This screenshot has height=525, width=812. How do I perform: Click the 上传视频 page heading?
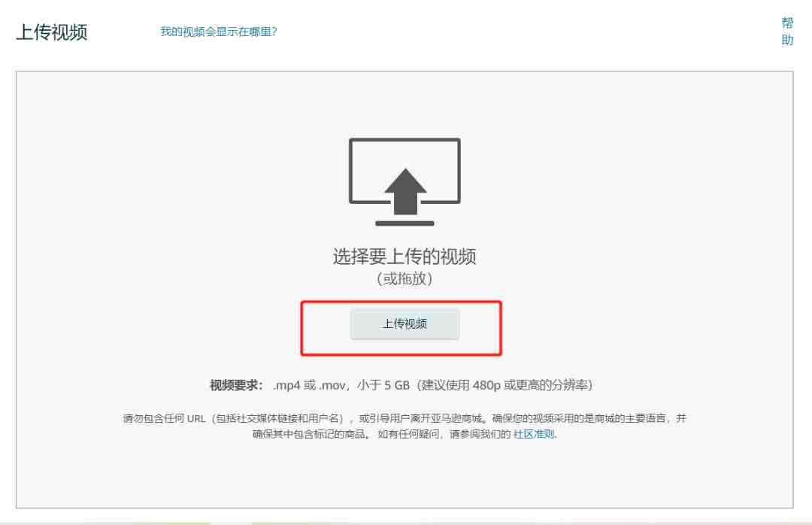tap(52, 32)
